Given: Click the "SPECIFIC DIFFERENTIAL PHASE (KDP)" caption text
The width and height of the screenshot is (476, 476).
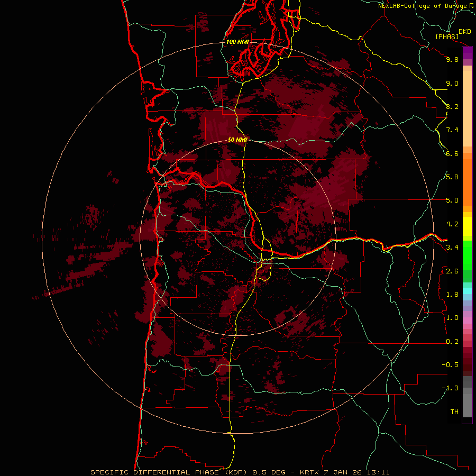Looking at the screenshot, I should pos(169,472).
